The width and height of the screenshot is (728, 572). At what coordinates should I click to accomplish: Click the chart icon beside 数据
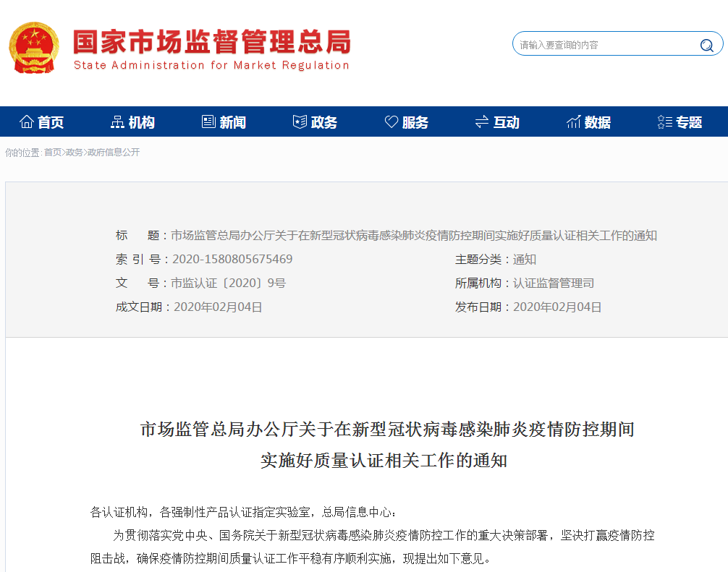click(573, 122)
